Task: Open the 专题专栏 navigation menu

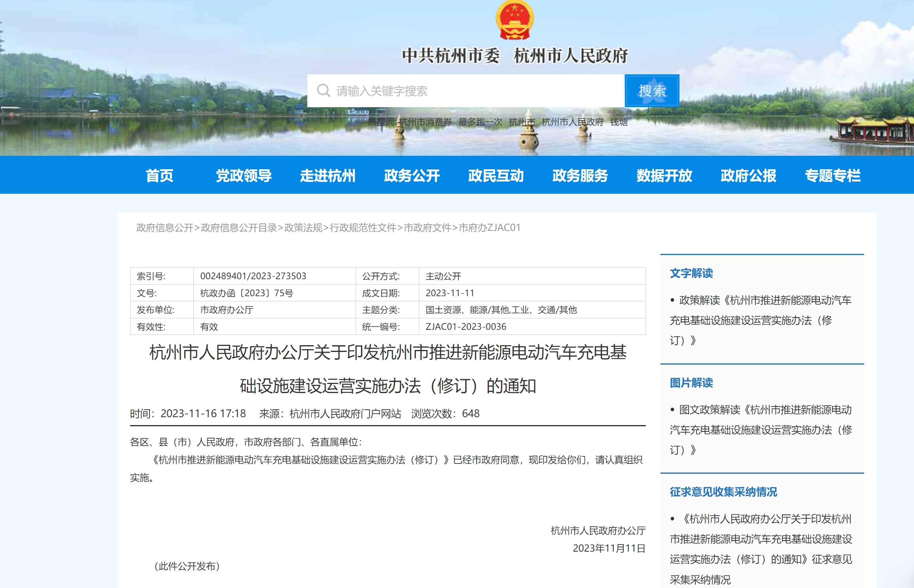Action: point(833,176)
